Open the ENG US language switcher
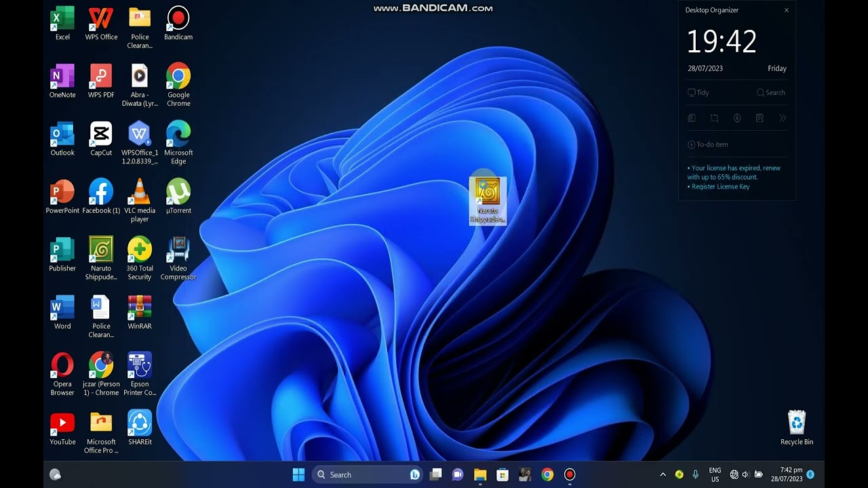Screen dimensions: 868x488 point(715,474)
